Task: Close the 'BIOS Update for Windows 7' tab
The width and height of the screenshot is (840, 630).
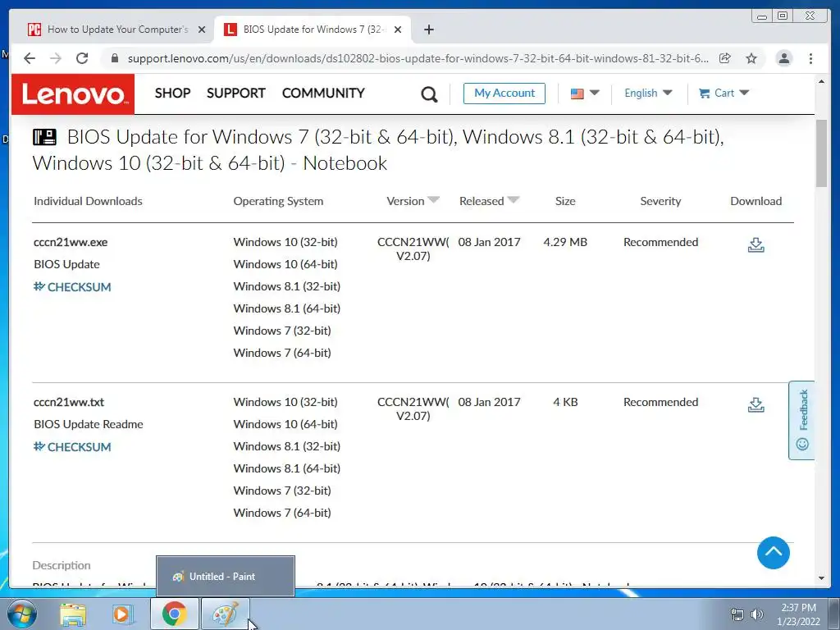Action: point(398,30)
